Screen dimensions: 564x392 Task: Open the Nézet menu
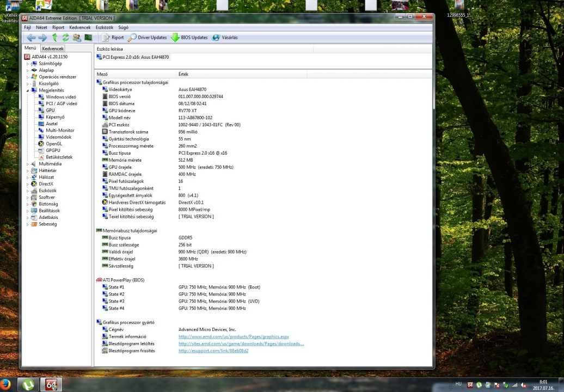coord(41,27)
